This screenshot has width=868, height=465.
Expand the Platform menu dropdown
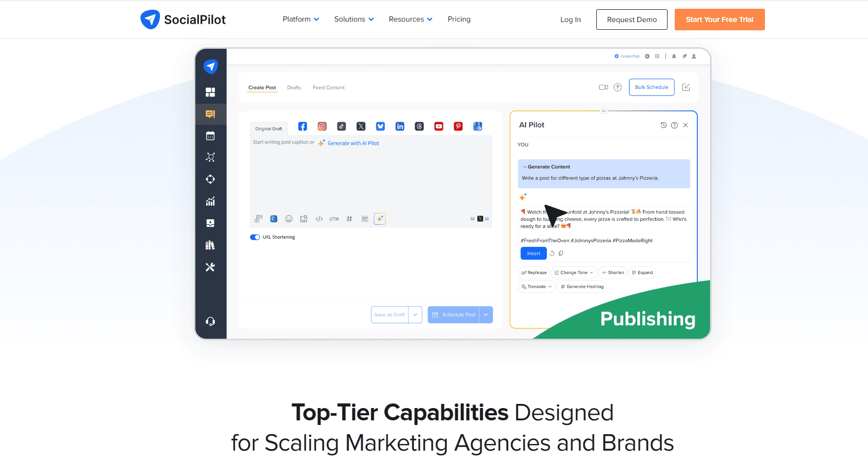301,19
